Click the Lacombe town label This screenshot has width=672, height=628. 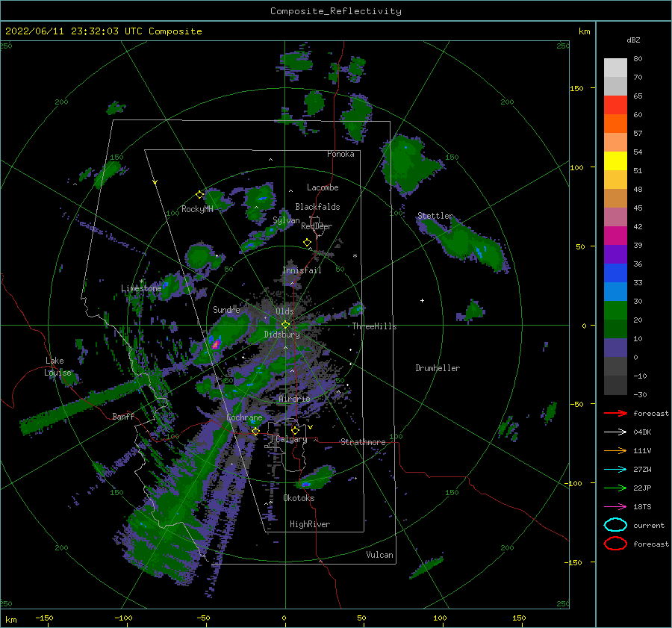323,187
